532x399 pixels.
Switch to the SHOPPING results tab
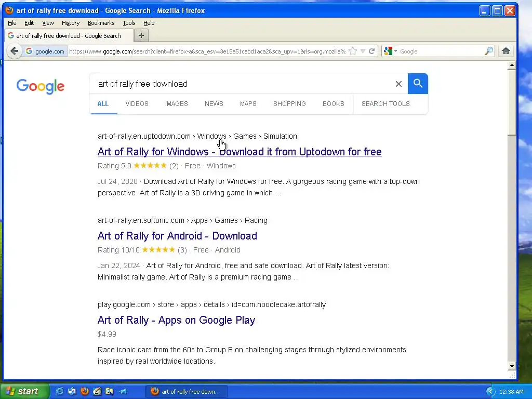289,104
